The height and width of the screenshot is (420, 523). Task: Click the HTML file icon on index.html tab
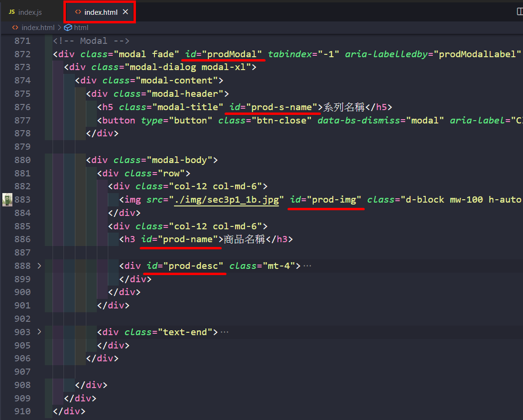78,12
